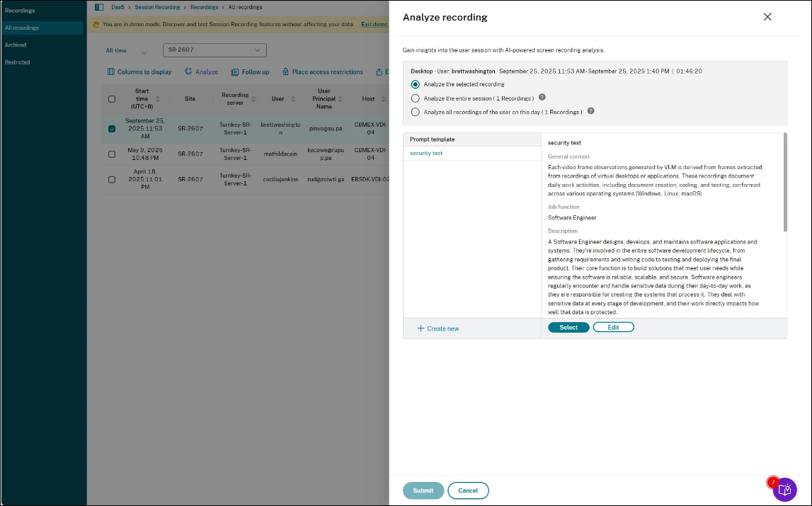Viewport: 812px width, 506px height.
Task: Click the pinvo@su.pa principal name cell
Action: pyautogui.click(x=326, y=128)
